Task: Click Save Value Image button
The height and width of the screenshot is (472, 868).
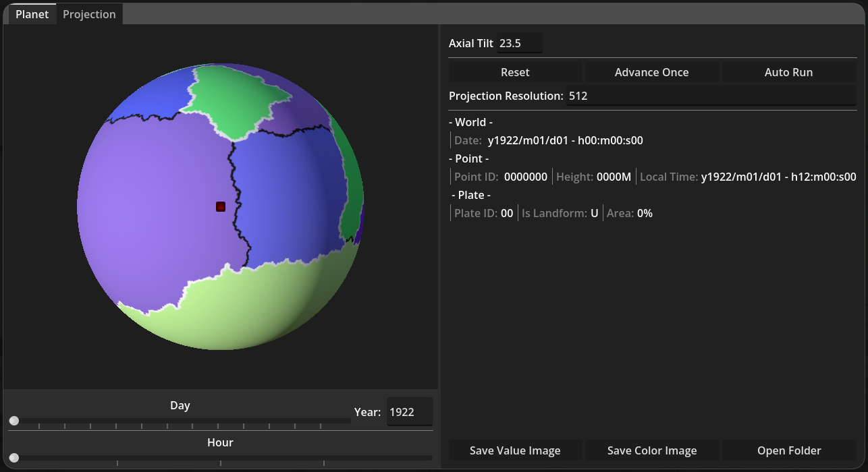Action: tap(515, 450)
